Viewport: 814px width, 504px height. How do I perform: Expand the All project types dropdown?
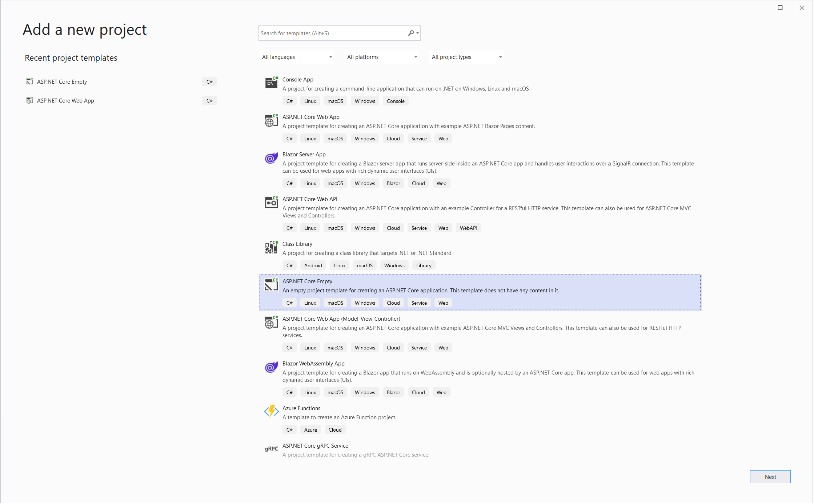(466, 57)
